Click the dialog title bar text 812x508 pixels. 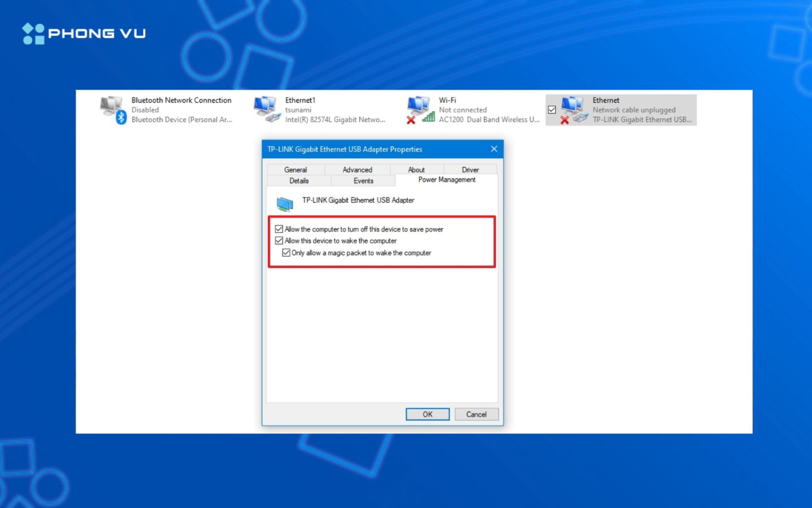point(344,149)
